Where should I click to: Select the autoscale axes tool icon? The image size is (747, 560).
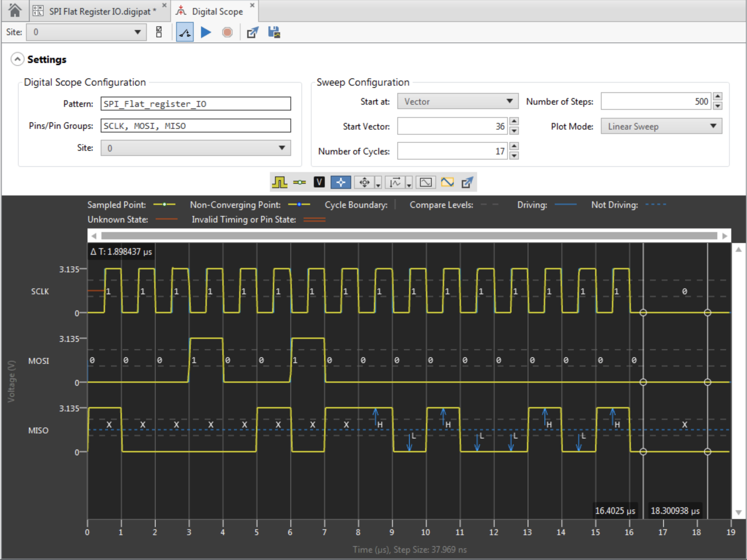pos(395,182)
